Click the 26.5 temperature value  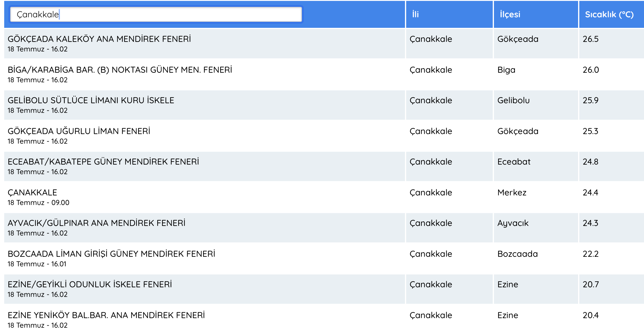(590, 39)
